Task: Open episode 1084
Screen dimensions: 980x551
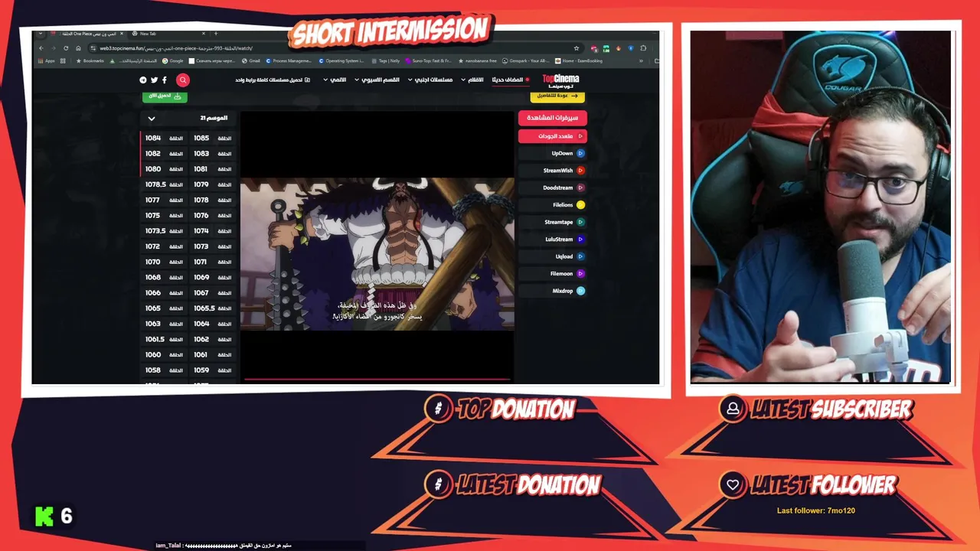Action: (164, 139)
